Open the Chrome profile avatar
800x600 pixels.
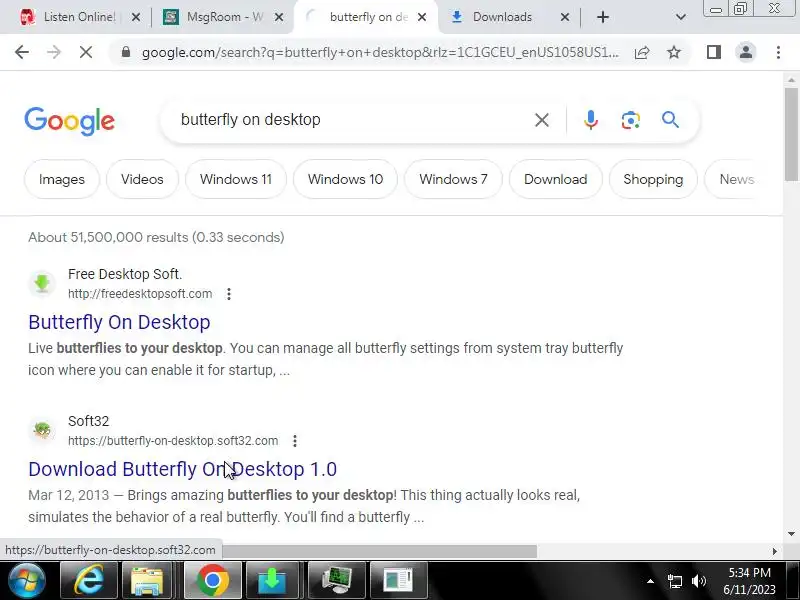click(745, 52)
